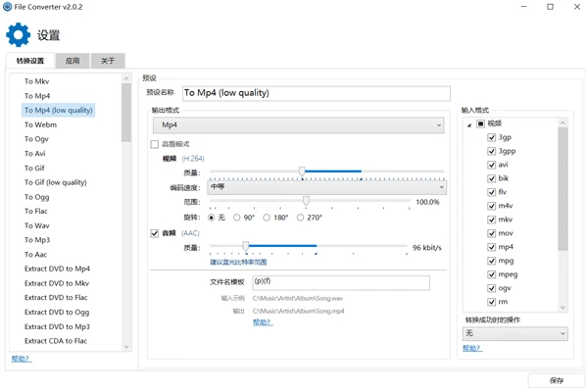Click the H.264 video quality slider thumb
Image resolution: width=588 pixels, height=392 pixels.
[x=302, y=171]
